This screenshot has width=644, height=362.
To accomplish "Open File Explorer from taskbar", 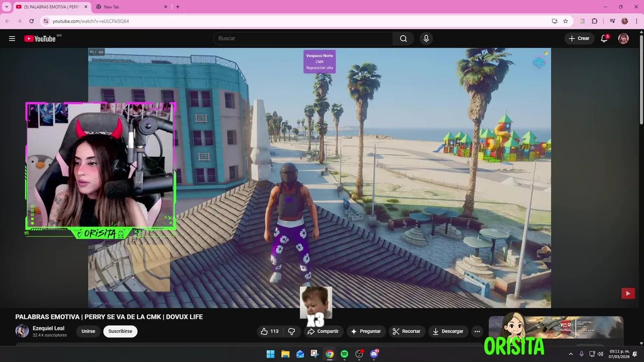I will point(285,354).
